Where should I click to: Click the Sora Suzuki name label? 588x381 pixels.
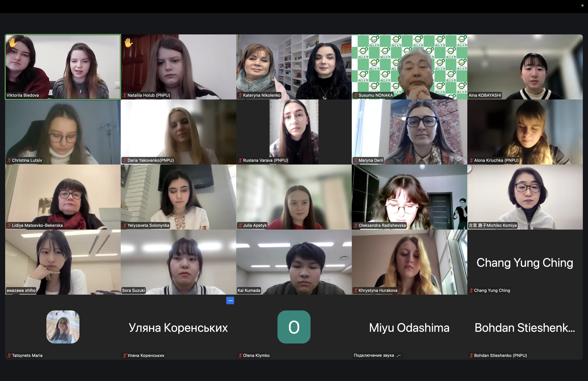tap(133, 290)
